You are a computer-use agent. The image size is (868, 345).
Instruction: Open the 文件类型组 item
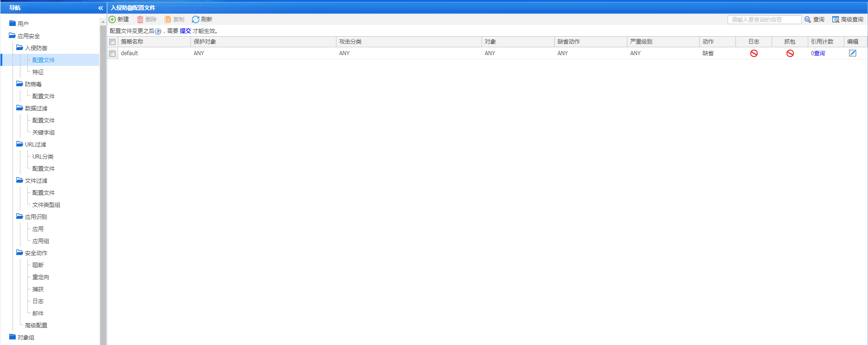46,204
